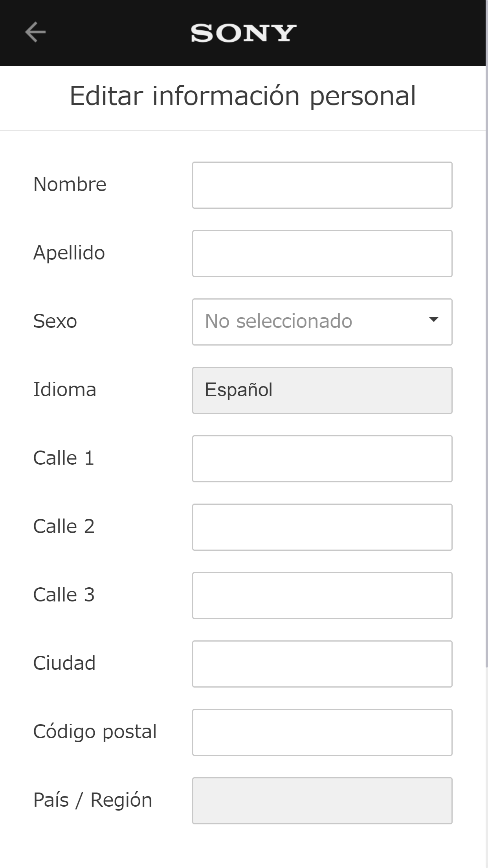Select the Calle 2 text box
Image resolution: width=488 pixels, height=868 pixels.
point(322,527)
